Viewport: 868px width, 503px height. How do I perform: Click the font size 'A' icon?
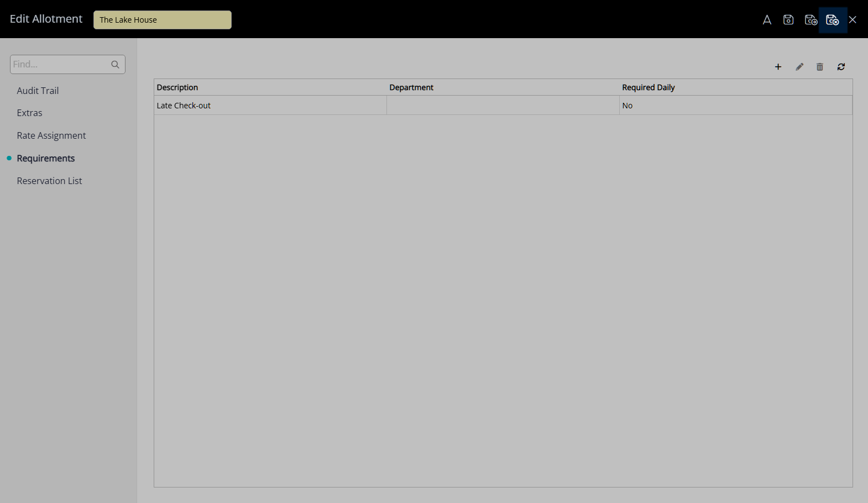click(767, 20)
